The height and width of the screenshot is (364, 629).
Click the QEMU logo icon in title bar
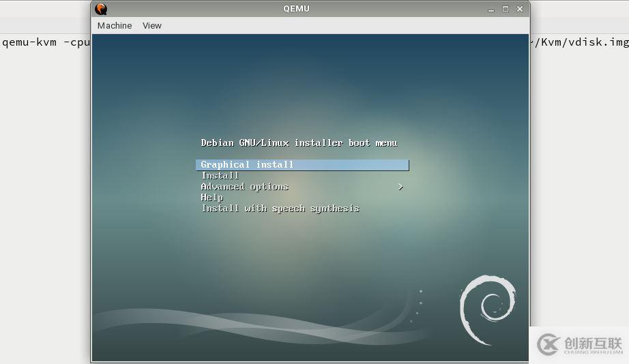coord(101,9)
